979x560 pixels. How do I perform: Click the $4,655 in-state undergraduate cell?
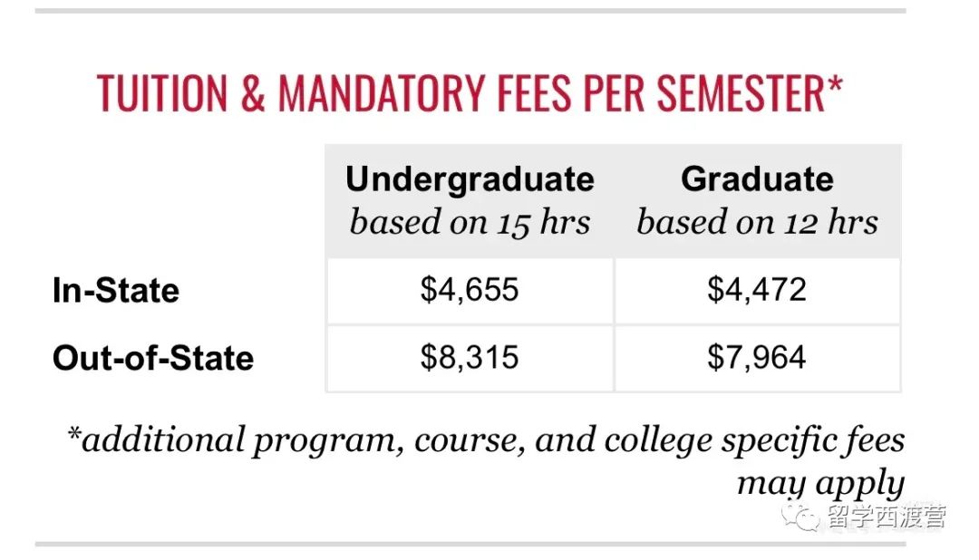pyautogui.click(x=470, y=290)
